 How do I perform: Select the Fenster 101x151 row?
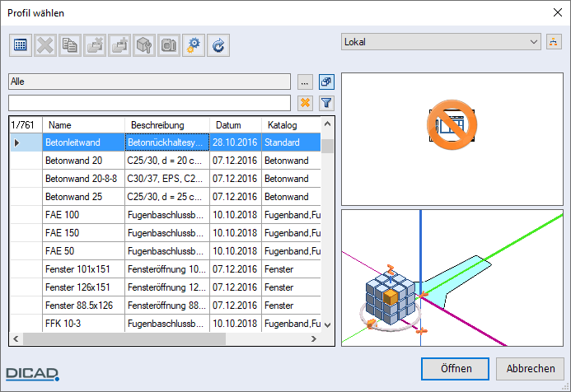pos(166,269)
